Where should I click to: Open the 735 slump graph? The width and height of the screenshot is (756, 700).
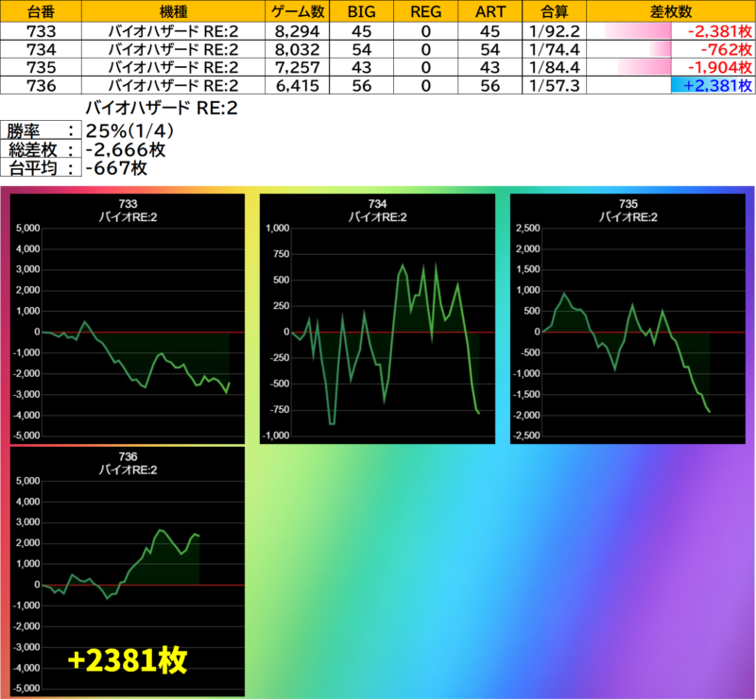pyautogui.click(x=627, y=318)
